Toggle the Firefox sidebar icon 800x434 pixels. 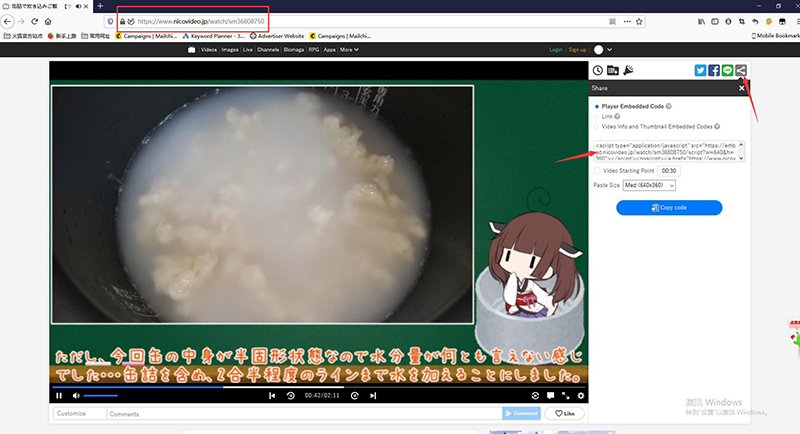pos(715,21)
